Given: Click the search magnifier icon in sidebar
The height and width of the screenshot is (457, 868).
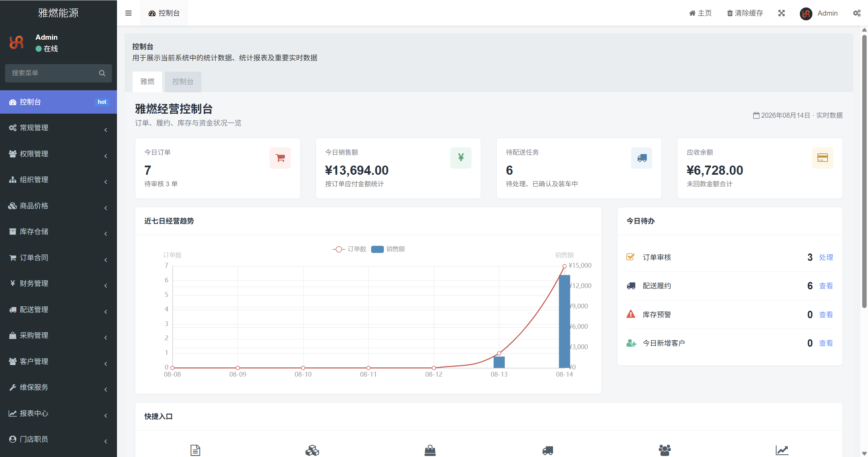Looking at the screenshot, I should pos(102,73).
